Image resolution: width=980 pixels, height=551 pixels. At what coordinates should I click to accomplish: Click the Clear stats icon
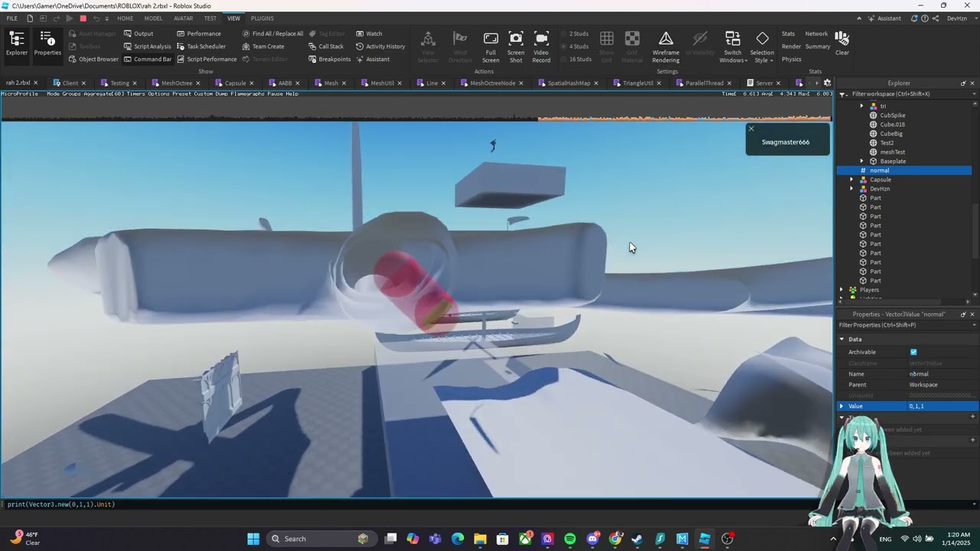(x=841, y=43)
